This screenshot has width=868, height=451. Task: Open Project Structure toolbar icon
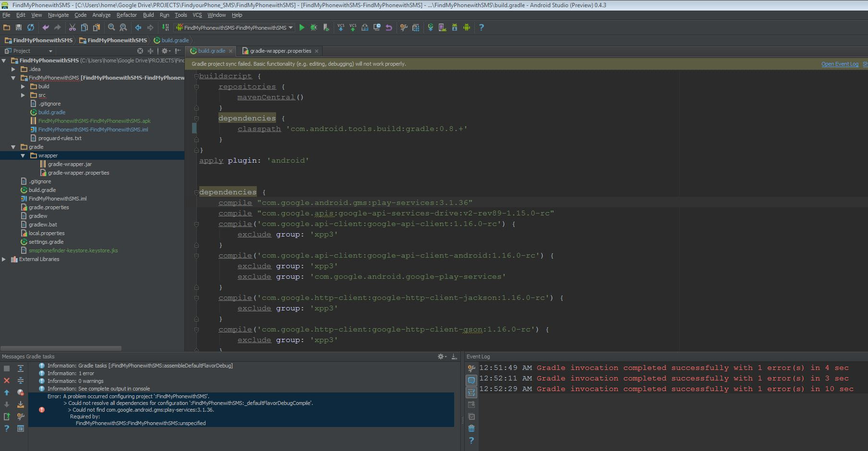[x=416, y=27]
